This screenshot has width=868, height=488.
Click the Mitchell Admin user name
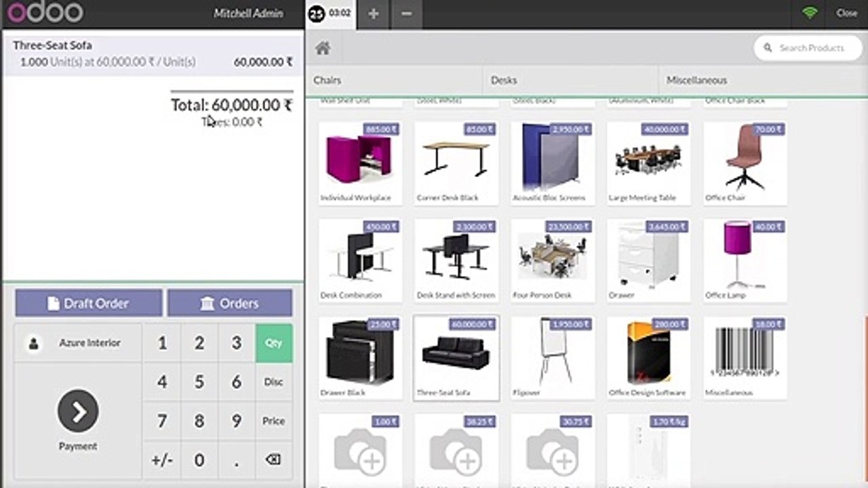tap(248, 13)
